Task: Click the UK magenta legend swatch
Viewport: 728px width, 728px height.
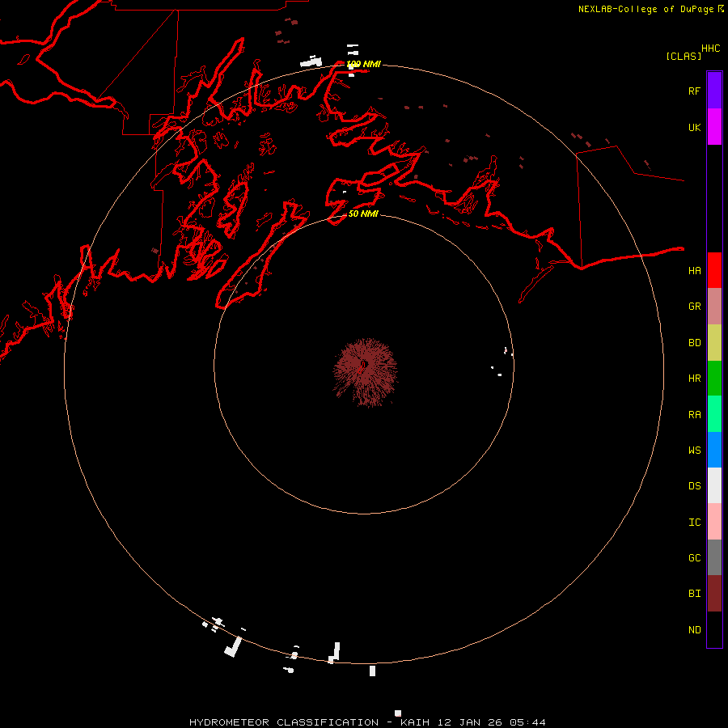Action: (x=714, y=127)
